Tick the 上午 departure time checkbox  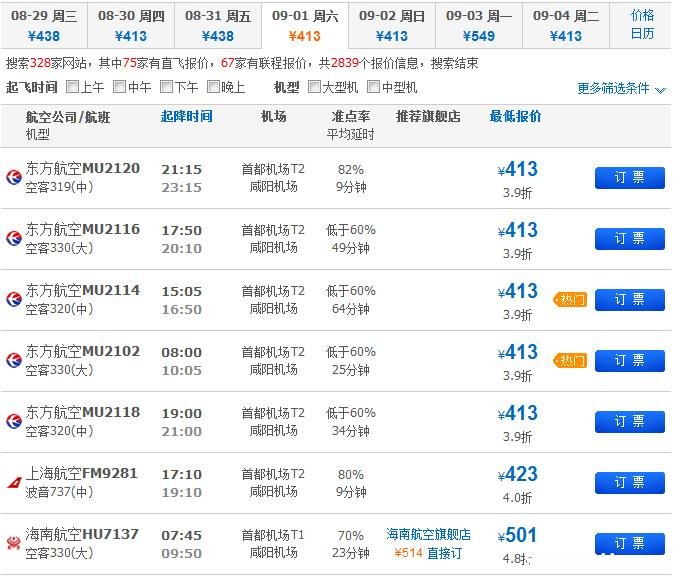coord(72,87)
